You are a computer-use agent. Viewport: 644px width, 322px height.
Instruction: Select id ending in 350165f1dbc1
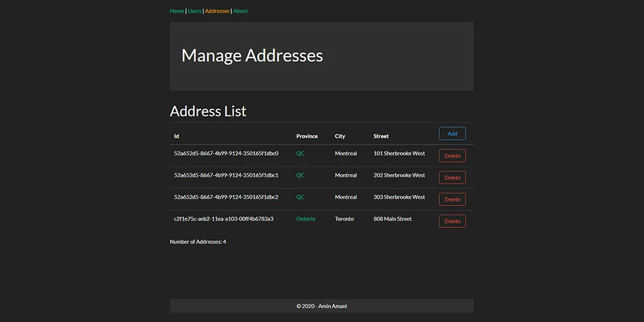click(x=226, y=175)
